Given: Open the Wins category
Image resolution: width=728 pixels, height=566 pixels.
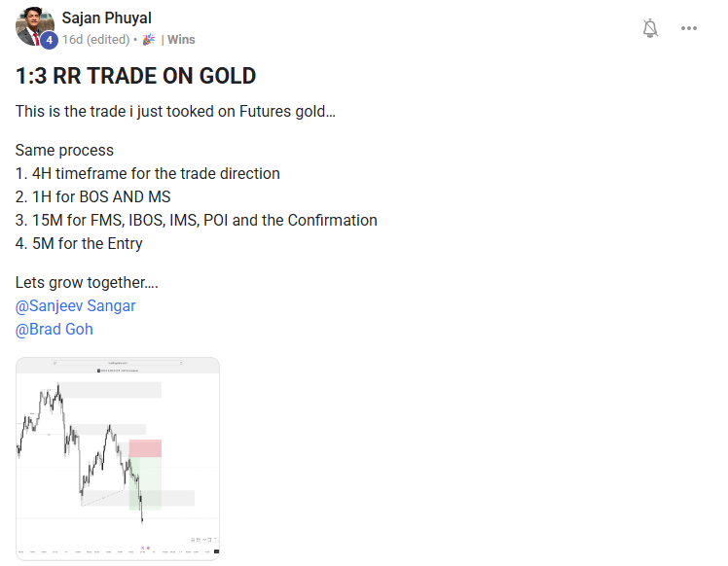Looking at the screenshot, I should click(x=181, y=40).
